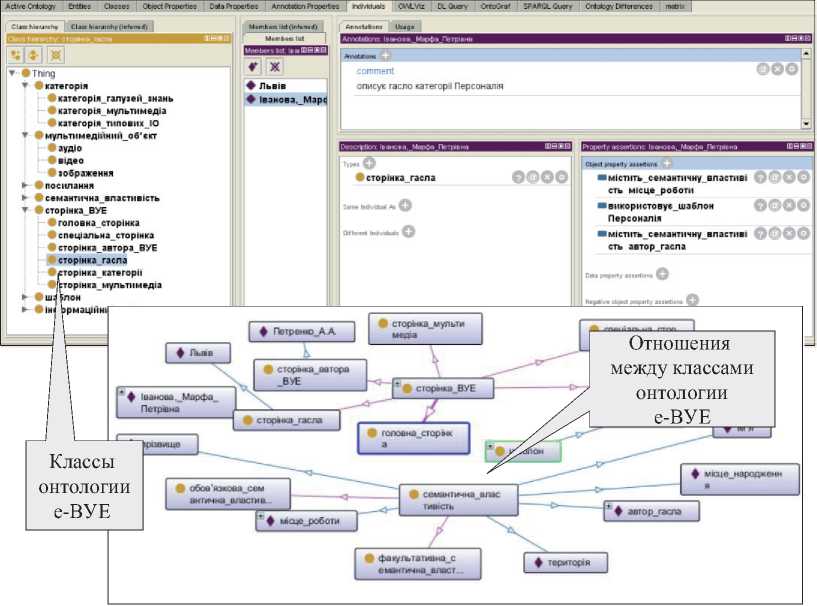Collapse the мультимедійний_об'єкт branch
817x606 pixels.
(24, 135)
